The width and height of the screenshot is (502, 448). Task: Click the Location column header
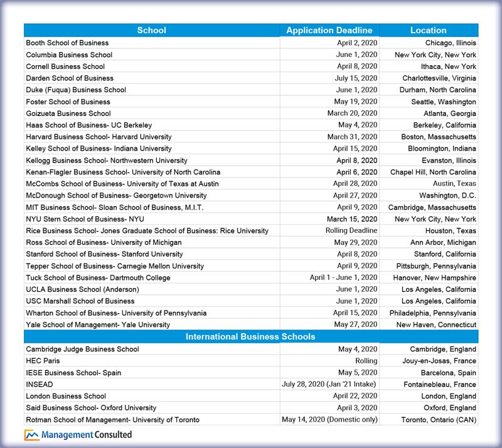tap(429, 30)
